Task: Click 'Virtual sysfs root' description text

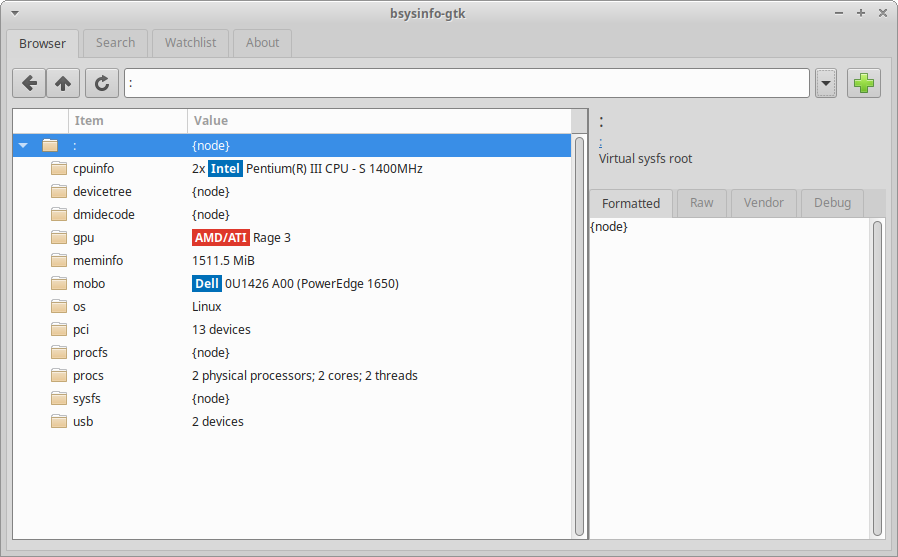Action: (x=645, y=159)
